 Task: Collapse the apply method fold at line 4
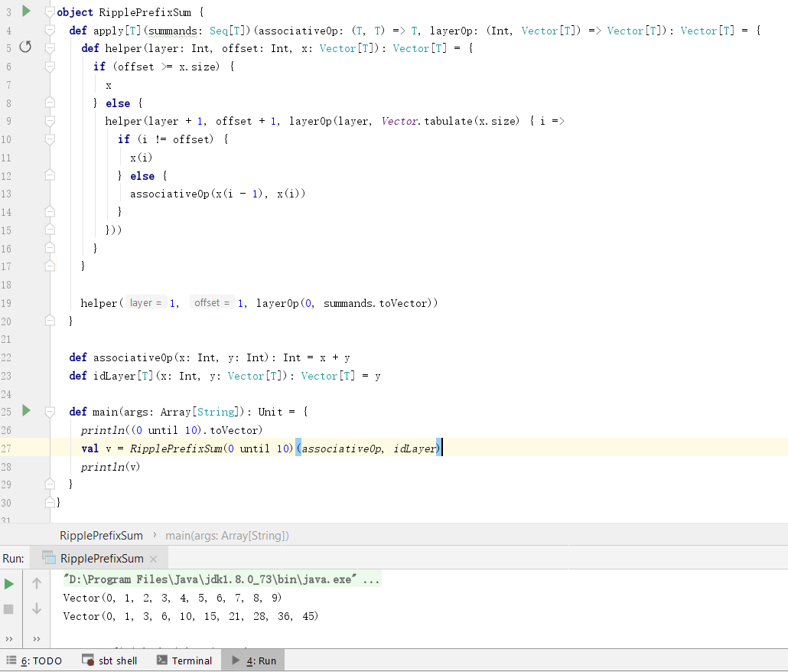pyautogui.click(x=49, y=30)
